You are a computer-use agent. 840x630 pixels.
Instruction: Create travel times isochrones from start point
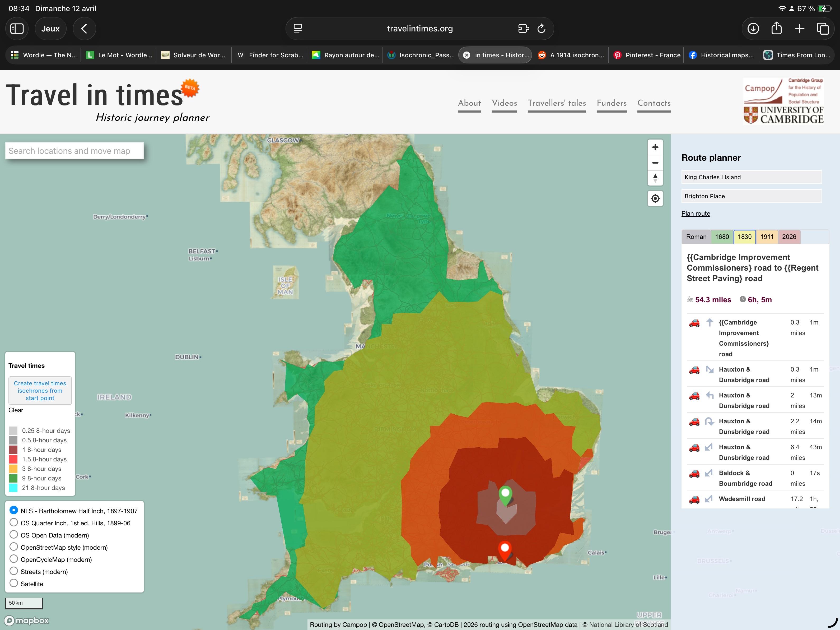[x=40, y=390]
